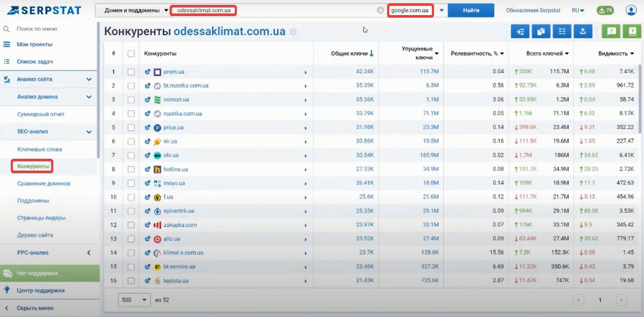This screenshot has width=644, height=317.
Task: Sort by Общие ключи column header
Action: tap(352, 53)
